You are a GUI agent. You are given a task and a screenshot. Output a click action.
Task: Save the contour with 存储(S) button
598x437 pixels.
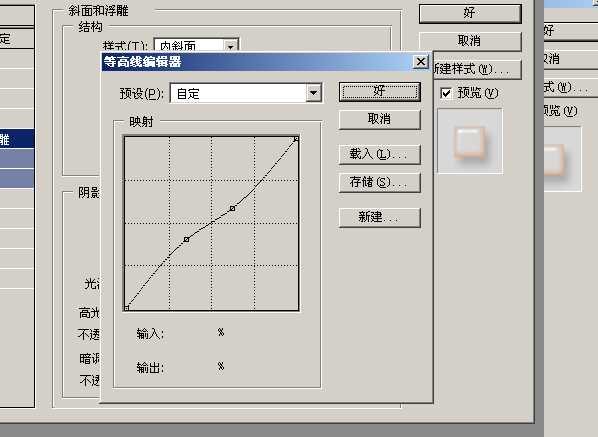pos(379,182)
